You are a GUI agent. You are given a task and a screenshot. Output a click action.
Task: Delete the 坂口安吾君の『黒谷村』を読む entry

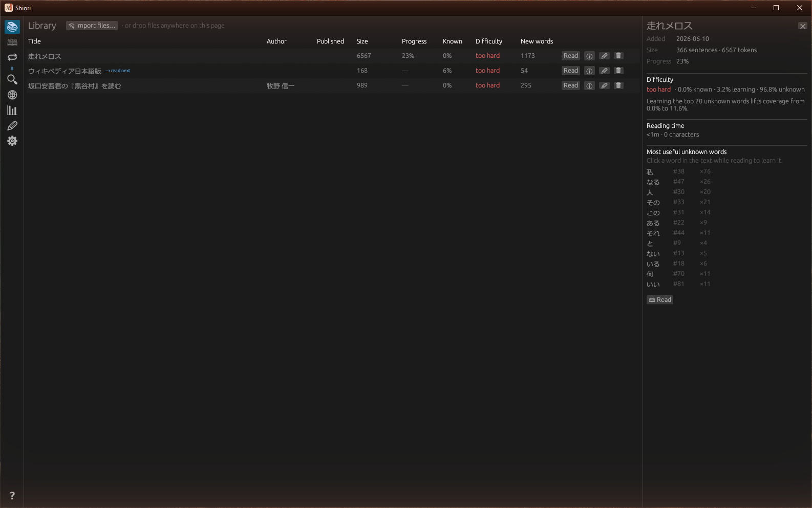(x=618, y=85)
